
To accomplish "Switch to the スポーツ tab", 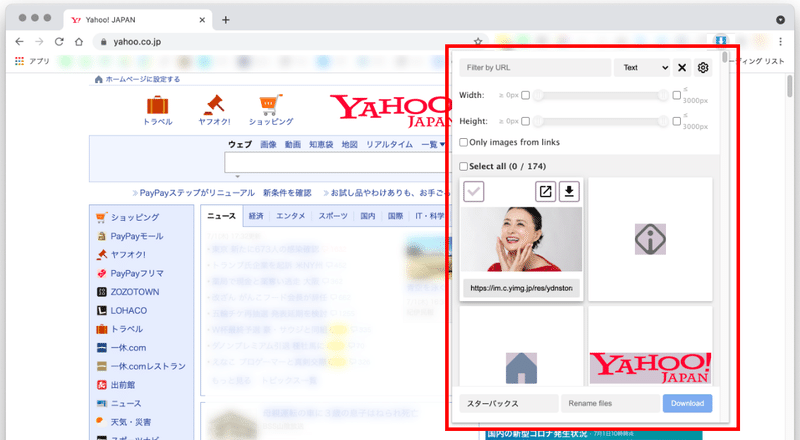I will [x=333, y=216].
